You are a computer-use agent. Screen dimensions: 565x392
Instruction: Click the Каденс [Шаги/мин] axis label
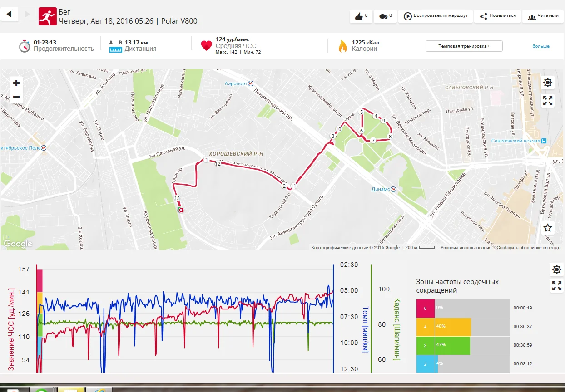point(396,329)
